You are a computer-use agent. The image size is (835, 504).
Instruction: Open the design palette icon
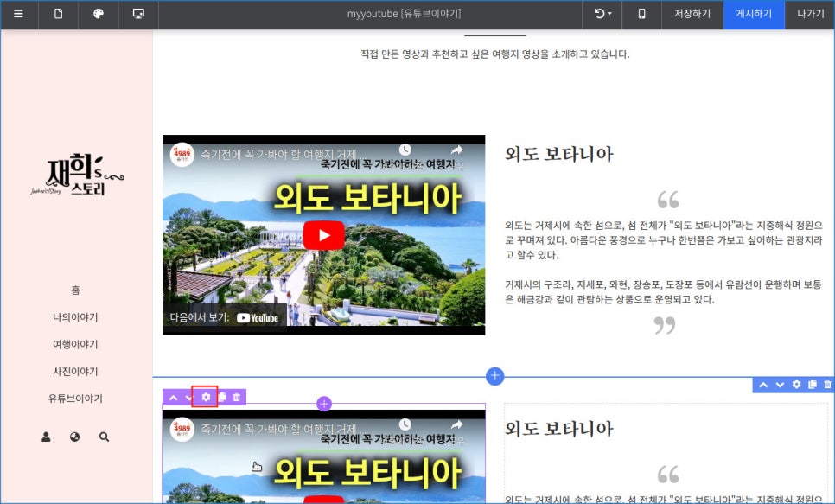point(99,15)
